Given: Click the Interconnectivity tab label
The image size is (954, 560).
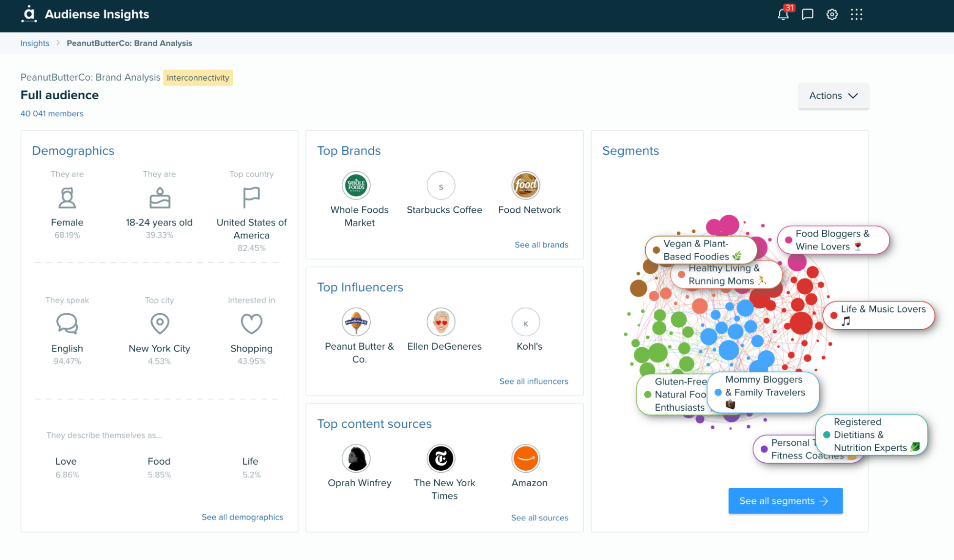Looking at the screenshot, I should pos(198,77).
